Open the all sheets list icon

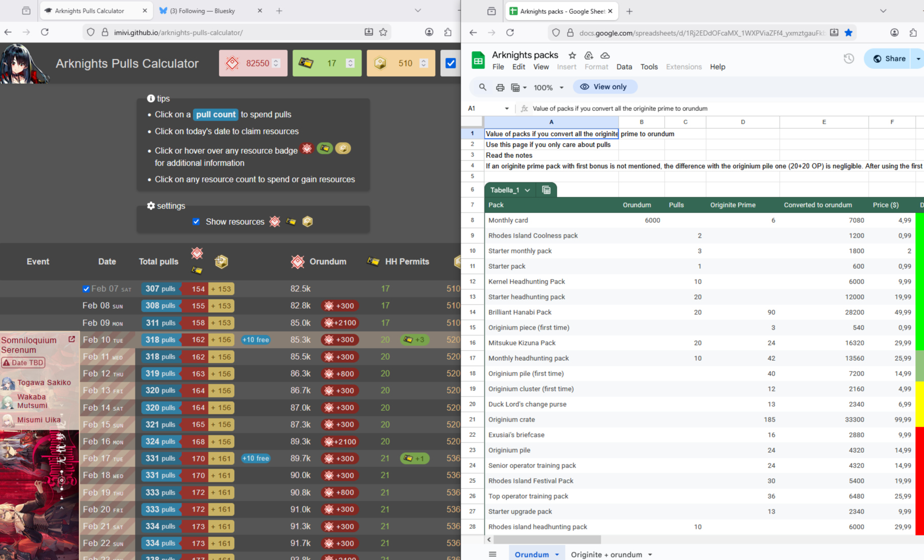[492, 554]
